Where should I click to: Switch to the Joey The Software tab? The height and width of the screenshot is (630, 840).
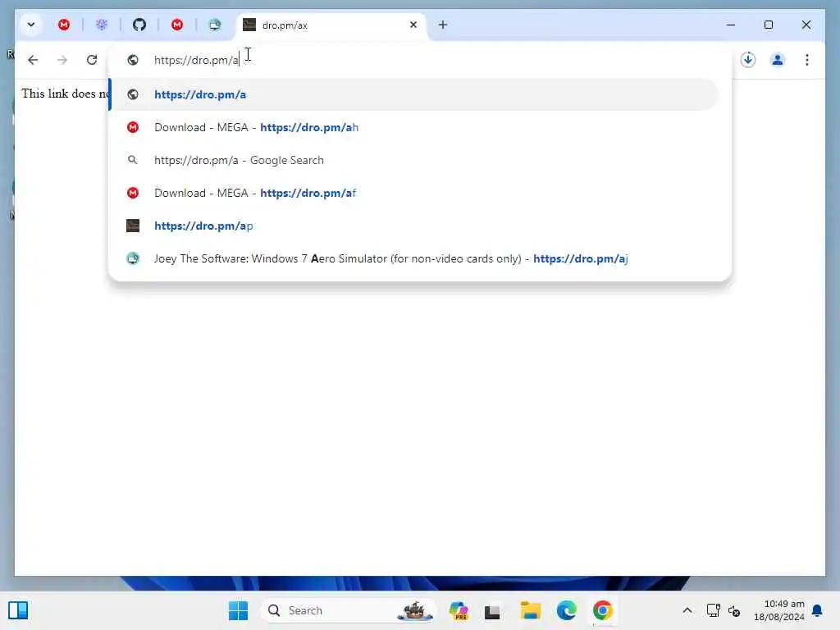pyautogui.click(x=215, y=25)
